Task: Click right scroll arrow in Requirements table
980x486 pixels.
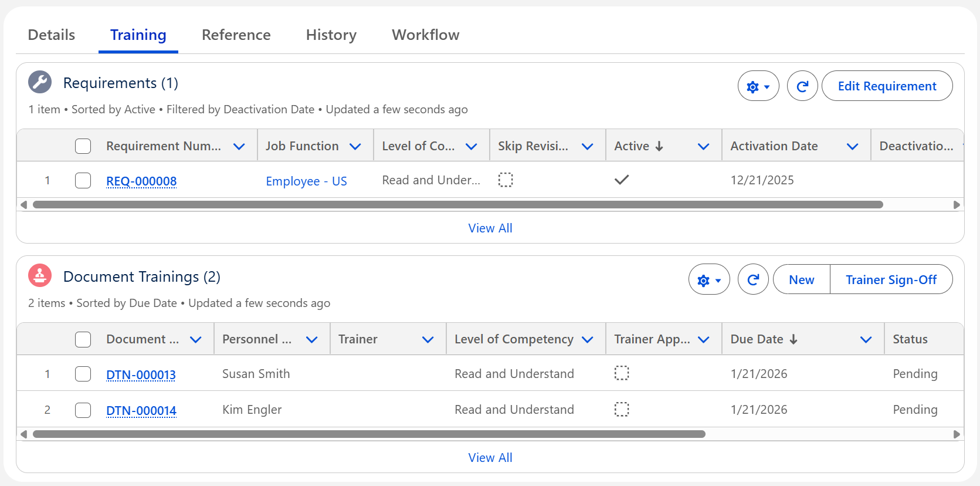Action: pyautogui.click(x=957, y=205)
